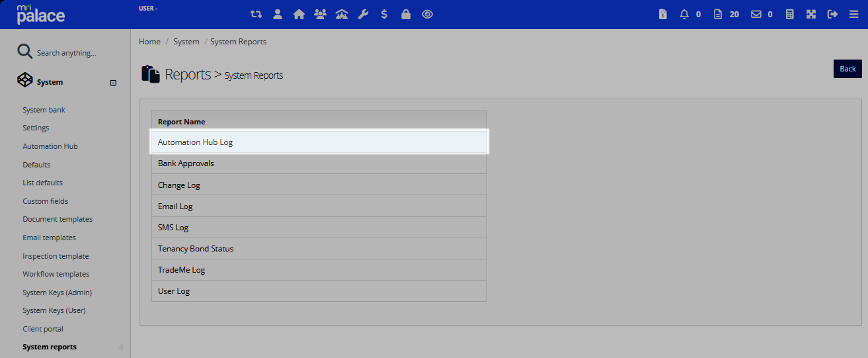Open Workflow templates in sidebar
The width and height of the screenshot is (868, 358).
(56, 274)
